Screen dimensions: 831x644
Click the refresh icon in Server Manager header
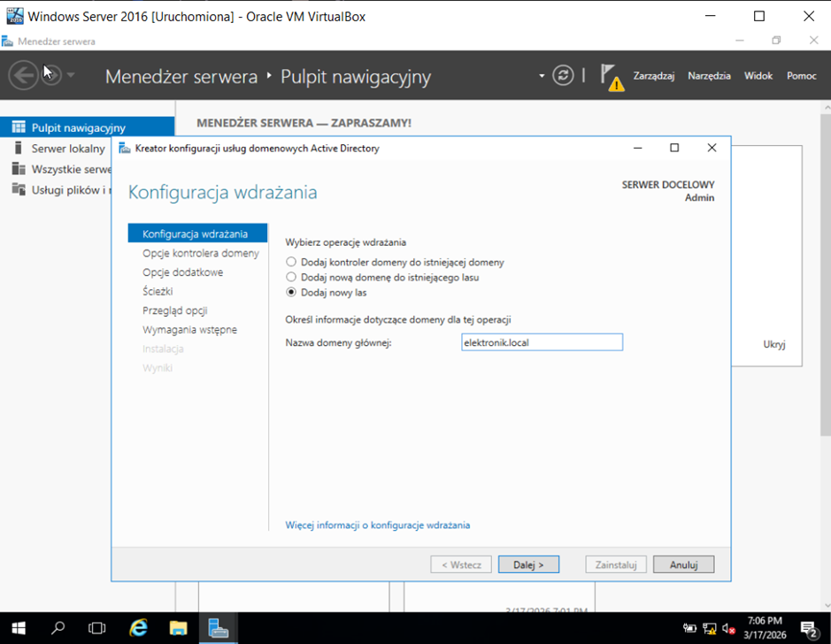[x=563, y=76]
